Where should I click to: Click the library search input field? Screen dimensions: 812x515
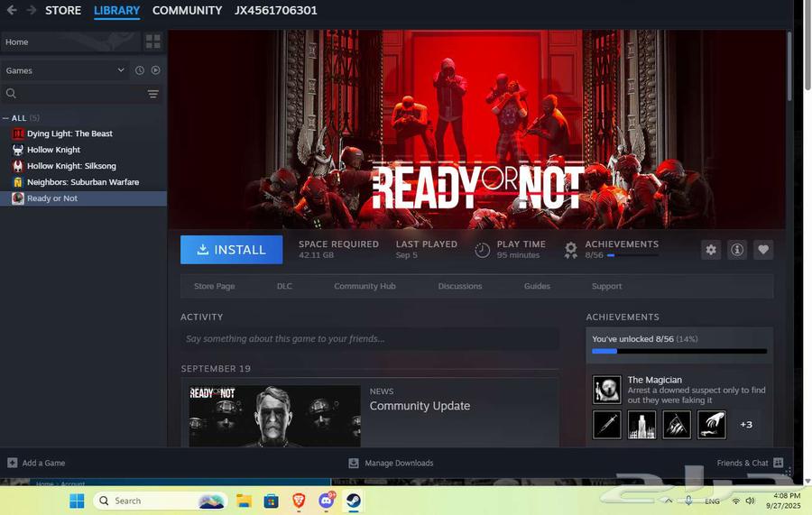pyautogui.click(x=81, y=94)
